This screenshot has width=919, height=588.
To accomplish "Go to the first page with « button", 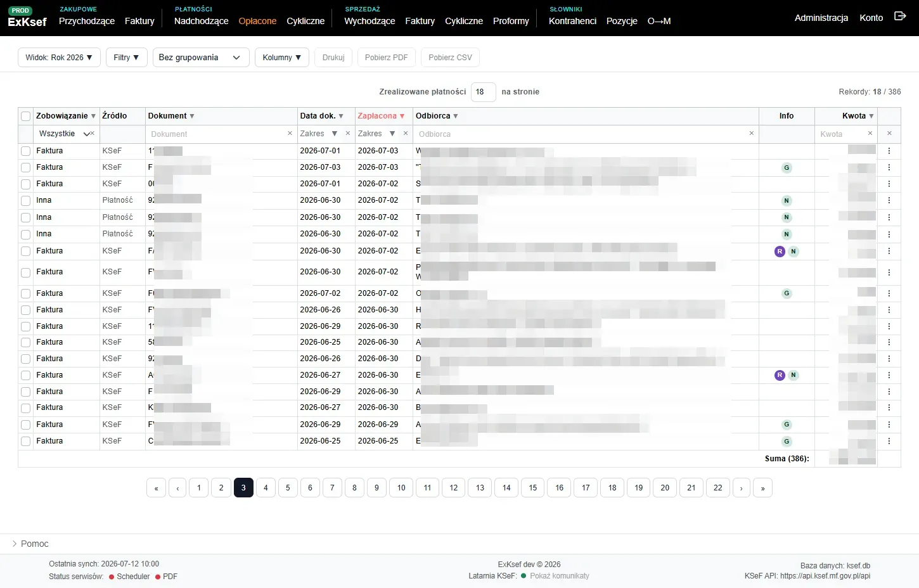I will pos(157,488).
